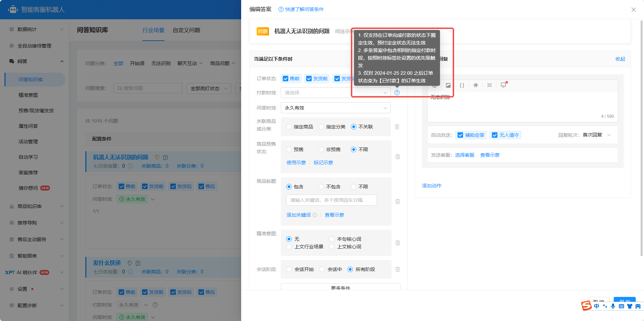The width and height of the screenshot is (644, 321).
Task: Click the 选择客服 link
Action: [x=465, y=155]
